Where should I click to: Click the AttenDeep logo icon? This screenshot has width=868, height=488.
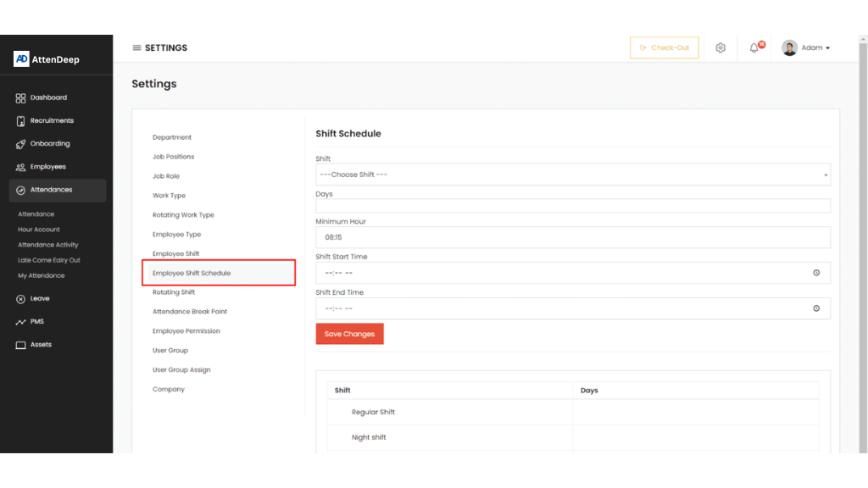pyautogui.click(x=21, y=59)
